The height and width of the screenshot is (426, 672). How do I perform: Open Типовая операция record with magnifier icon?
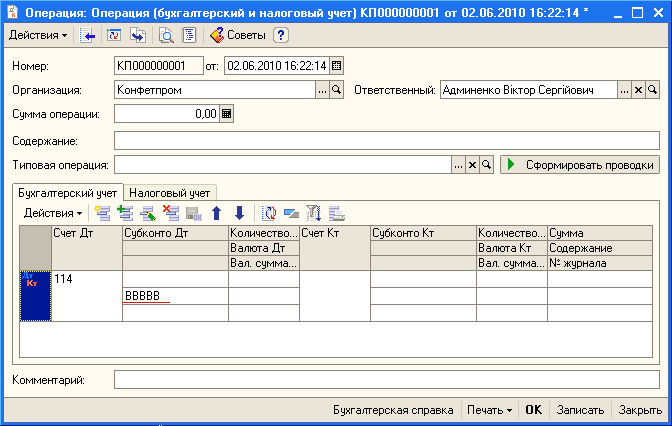(x=486, y=165)
